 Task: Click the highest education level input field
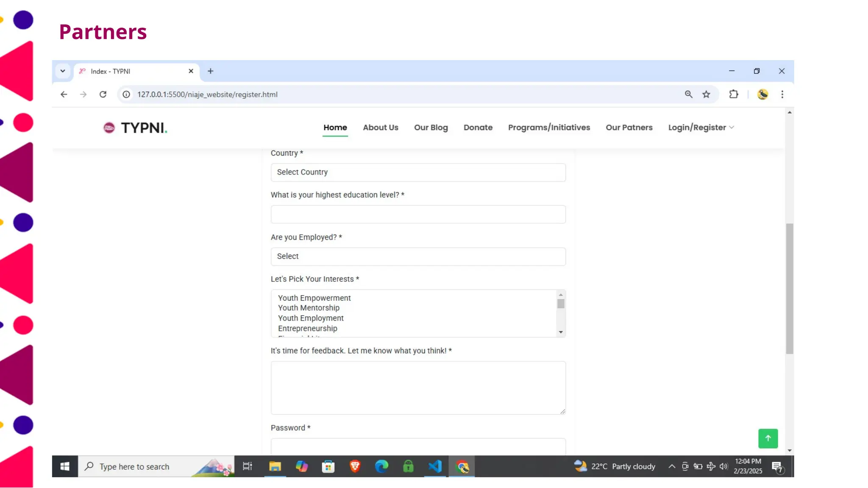(x=418, y=214)
